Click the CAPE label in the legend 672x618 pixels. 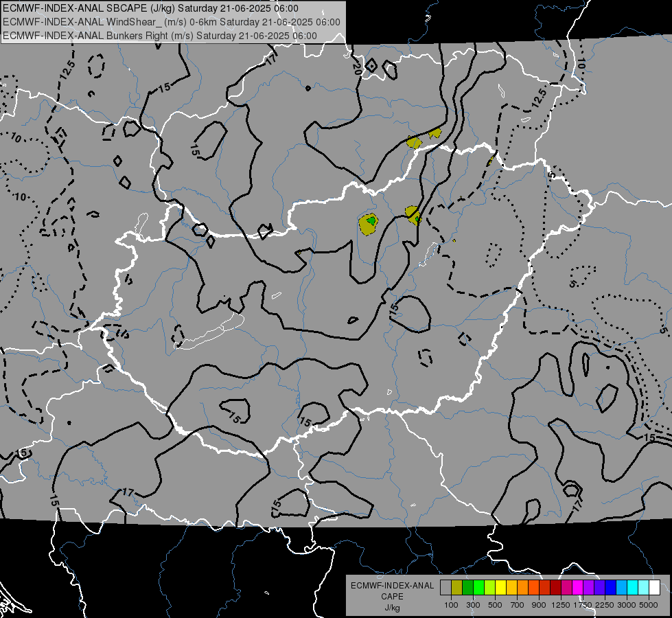pos(392,597)
